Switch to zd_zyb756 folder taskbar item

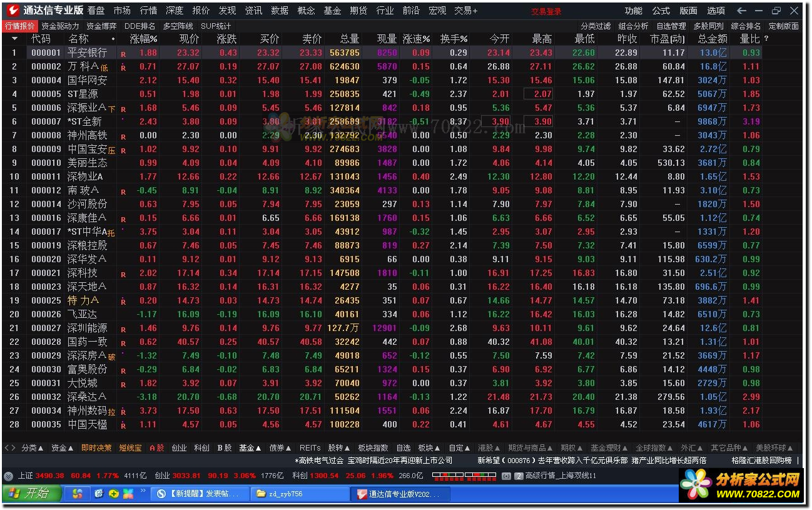click(x=300, y=494)
